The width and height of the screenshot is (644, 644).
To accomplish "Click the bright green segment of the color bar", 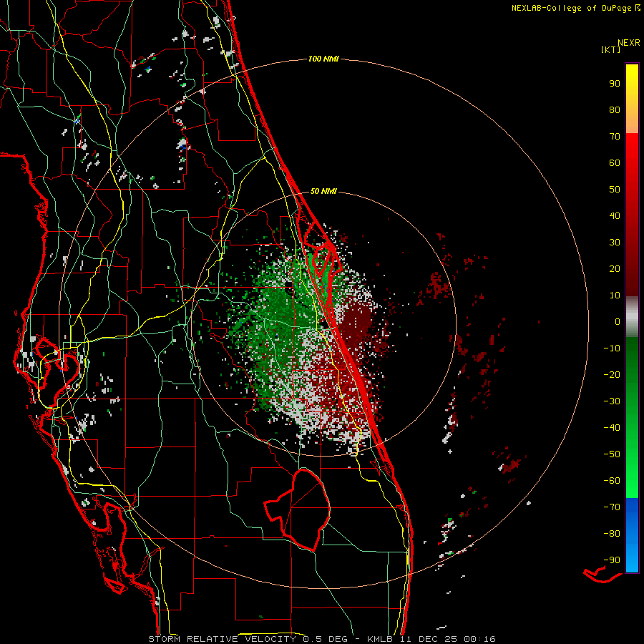I will click(x=632, y=452).
